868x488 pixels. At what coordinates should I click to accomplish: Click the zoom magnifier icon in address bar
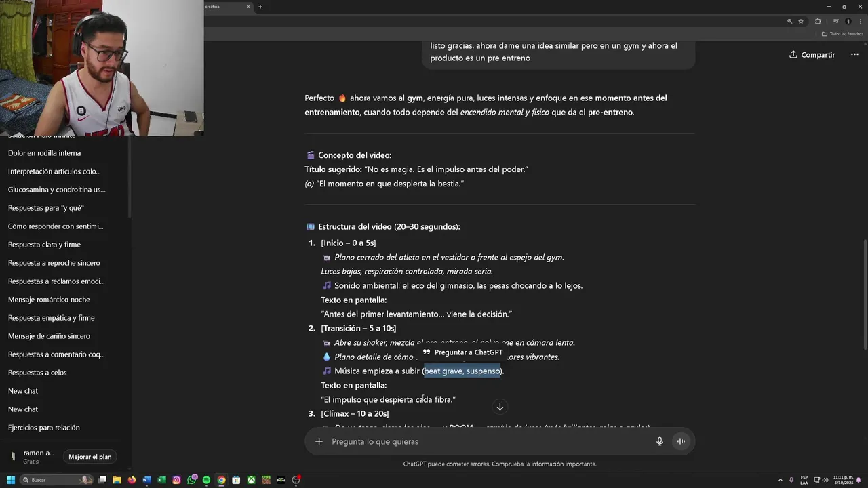789,21
